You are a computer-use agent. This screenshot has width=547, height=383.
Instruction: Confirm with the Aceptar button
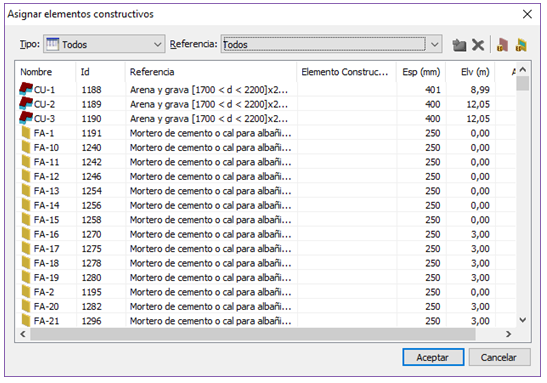[x=433, y=357]
